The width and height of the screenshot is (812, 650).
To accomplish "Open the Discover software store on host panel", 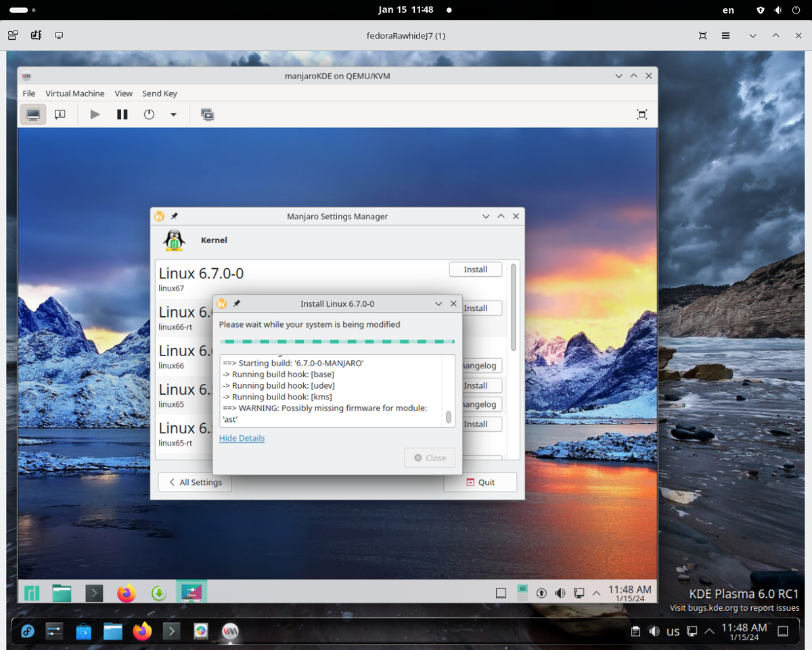I will tap(83, 632).
